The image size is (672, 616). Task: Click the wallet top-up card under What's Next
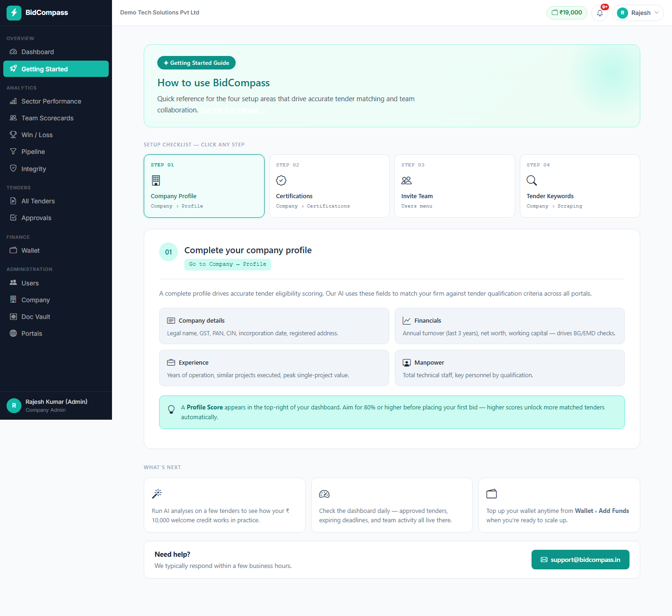(x=559, y=505)
